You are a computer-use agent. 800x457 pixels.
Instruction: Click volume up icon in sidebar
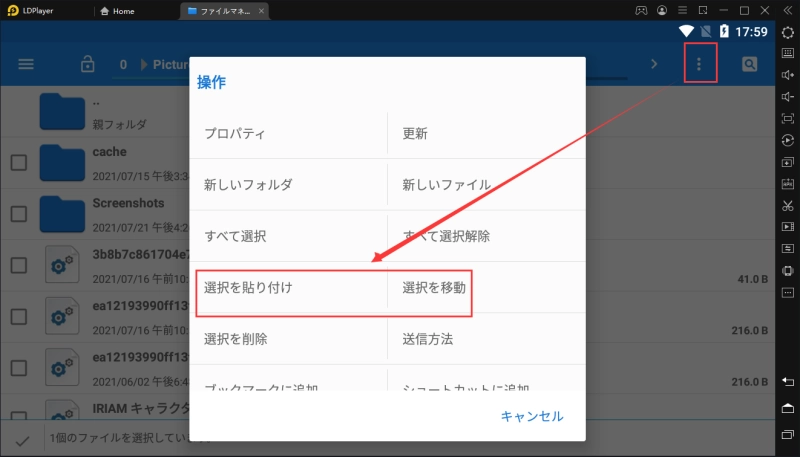point(788,75)
